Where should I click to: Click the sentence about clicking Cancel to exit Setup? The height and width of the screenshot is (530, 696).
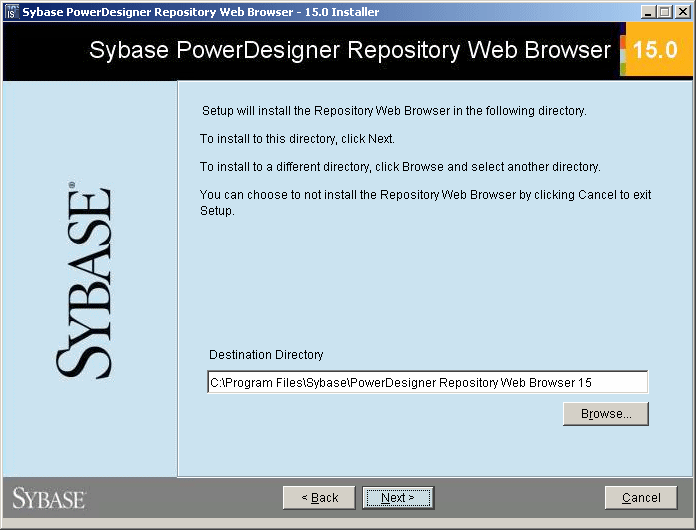425,202
